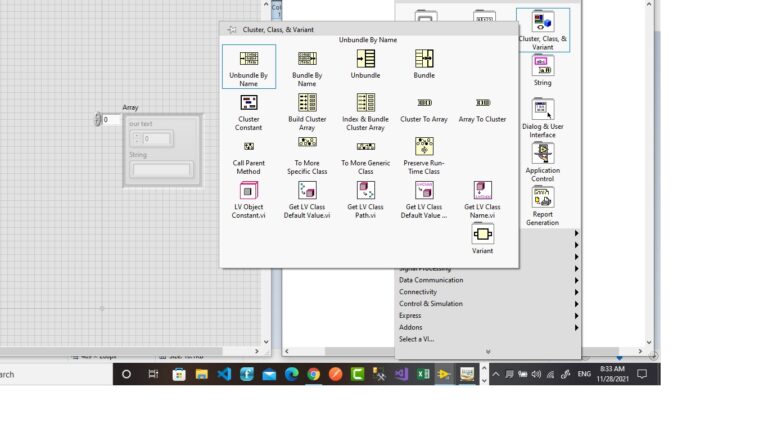Open the notification center

click(642, 374)
